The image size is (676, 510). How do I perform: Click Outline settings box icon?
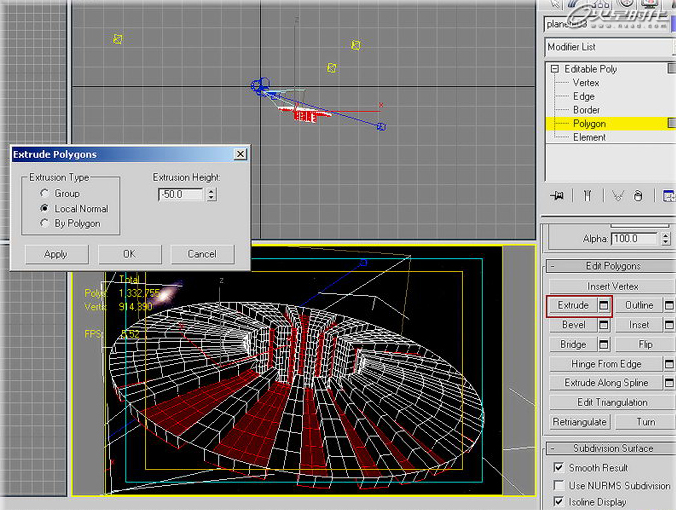tap(667, 305)
